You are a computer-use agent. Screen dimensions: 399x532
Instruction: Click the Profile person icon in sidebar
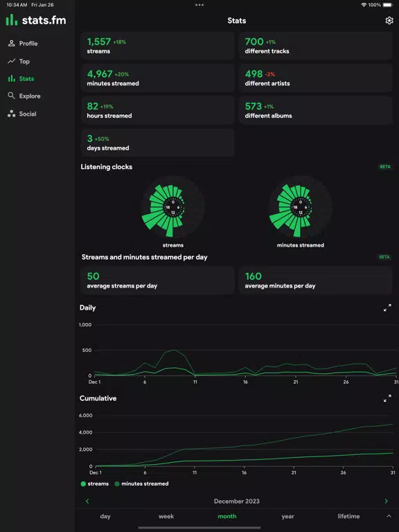point(12,43)
